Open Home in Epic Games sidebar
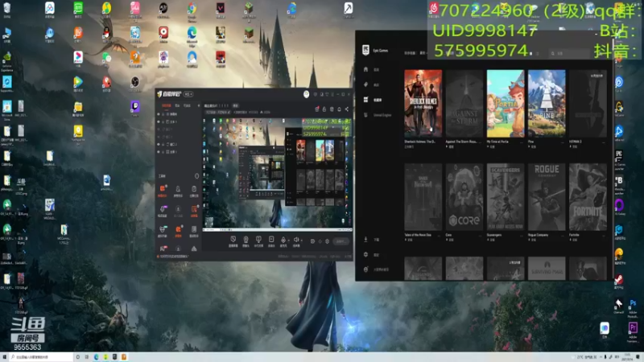The image size is (644, 362). [371, 69]
